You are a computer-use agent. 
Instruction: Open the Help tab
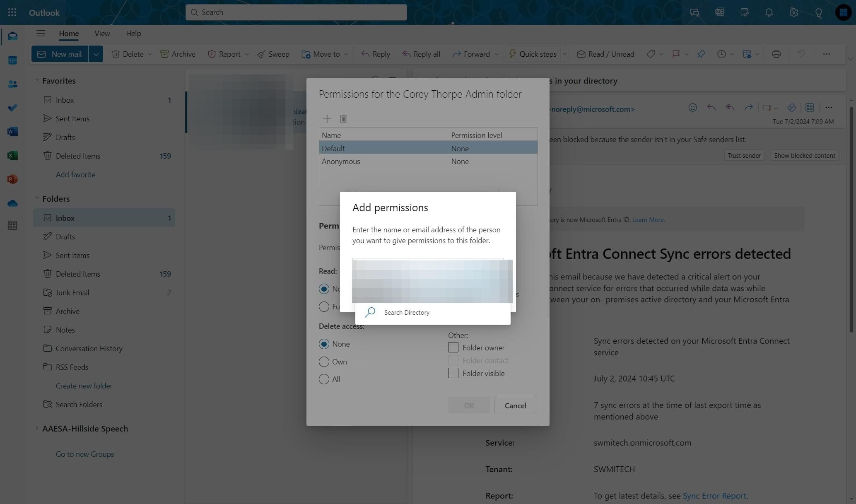pyautogui.click(x=133, y=34)
